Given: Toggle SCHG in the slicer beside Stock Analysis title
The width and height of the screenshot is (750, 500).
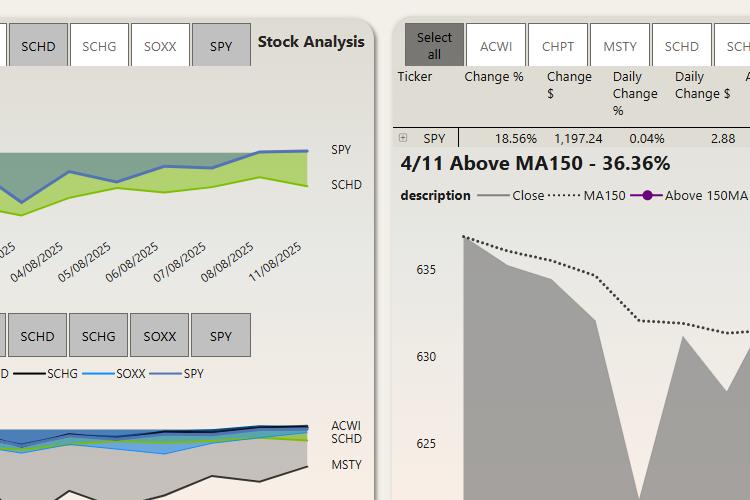Looking at the screenshot, I should coord(99,45).
